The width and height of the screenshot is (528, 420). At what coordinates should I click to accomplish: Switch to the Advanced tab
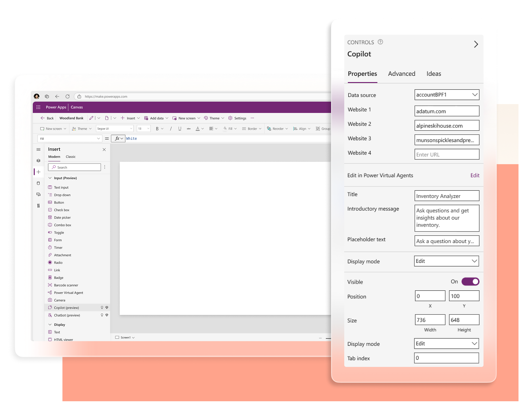(x=401, y=74)
